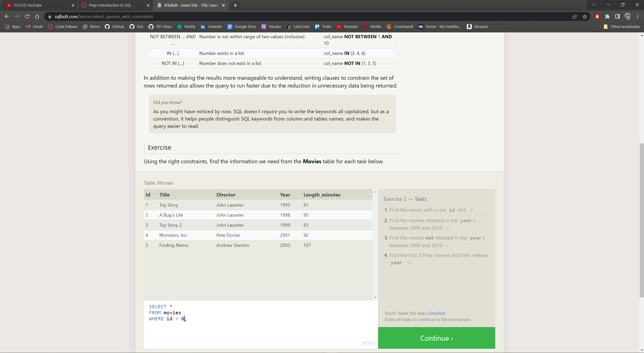This screenshot has height=353, width=644.
Task: Open the 301 Repo bookmark
Action: (160, 27)
